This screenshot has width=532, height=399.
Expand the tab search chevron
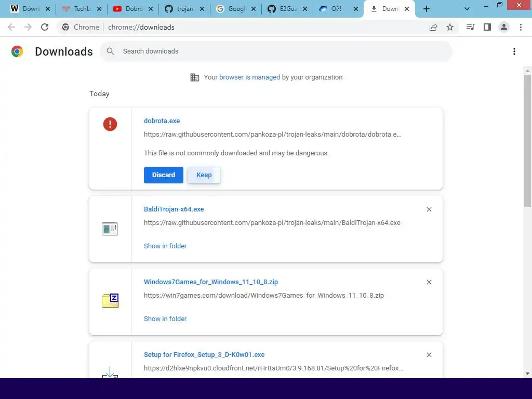coord(467,9)
